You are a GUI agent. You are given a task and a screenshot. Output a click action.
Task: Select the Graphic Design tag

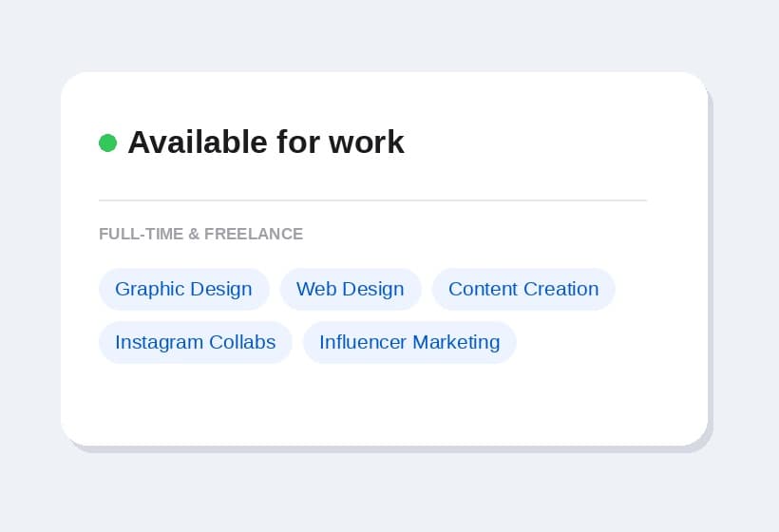pyautogui.click(x=183, y=289)
